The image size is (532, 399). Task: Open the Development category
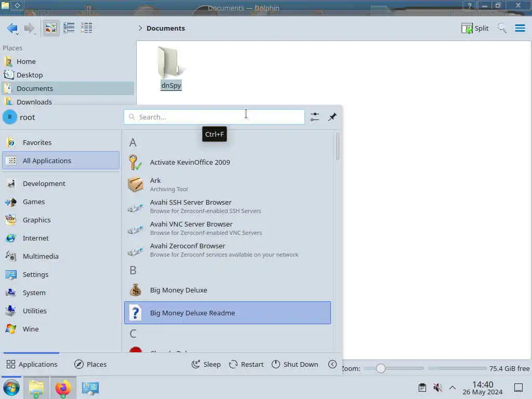click(x=61, y=183)
